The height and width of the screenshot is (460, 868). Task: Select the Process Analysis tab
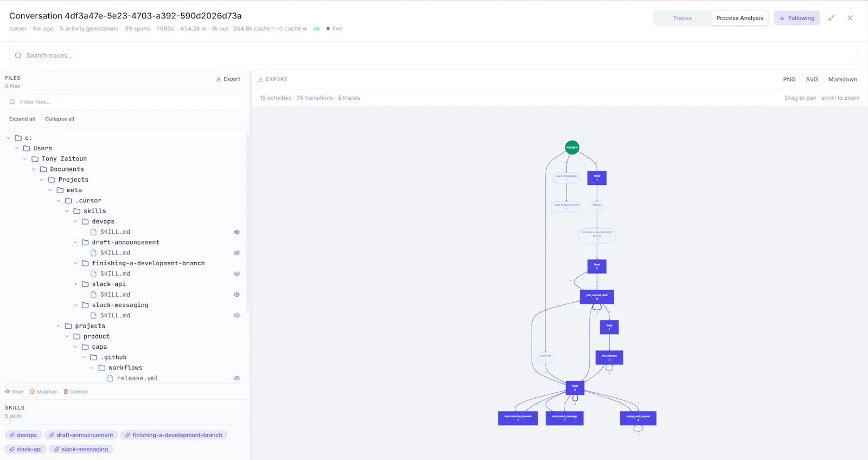point(739,18)
